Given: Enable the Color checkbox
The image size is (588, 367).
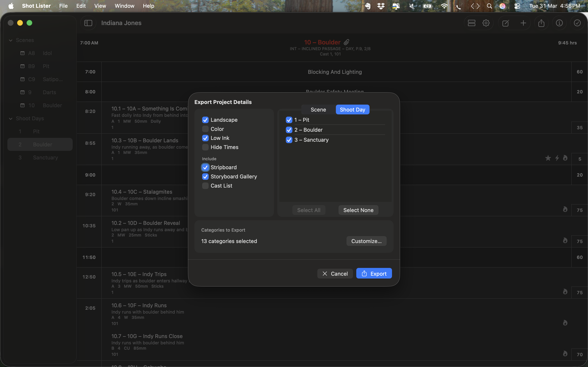Looking at the screenshot, I should coord(205,129).
